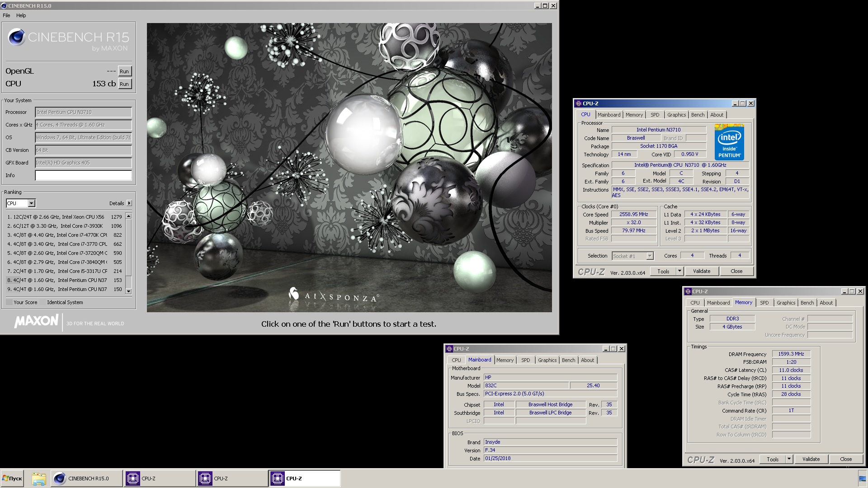
Task: Click DRAM Frequency value 1599.3 MHz
Action: pyautogui.click(x=791, y=354)
